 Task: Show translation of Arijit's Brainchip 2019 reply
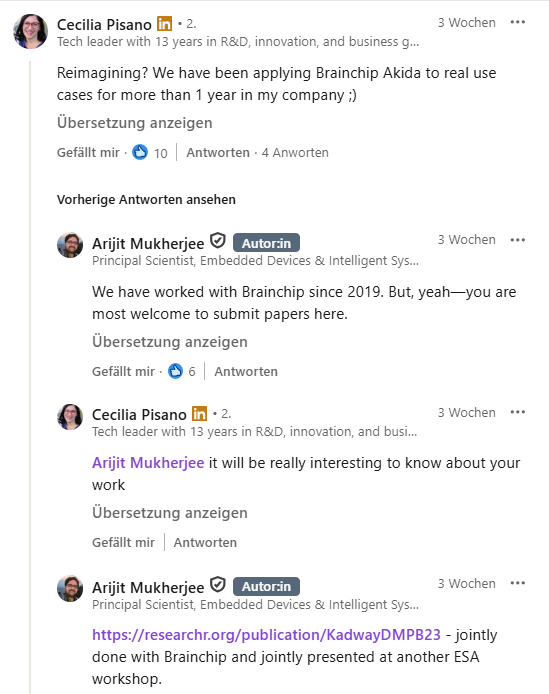click(170, 342)
